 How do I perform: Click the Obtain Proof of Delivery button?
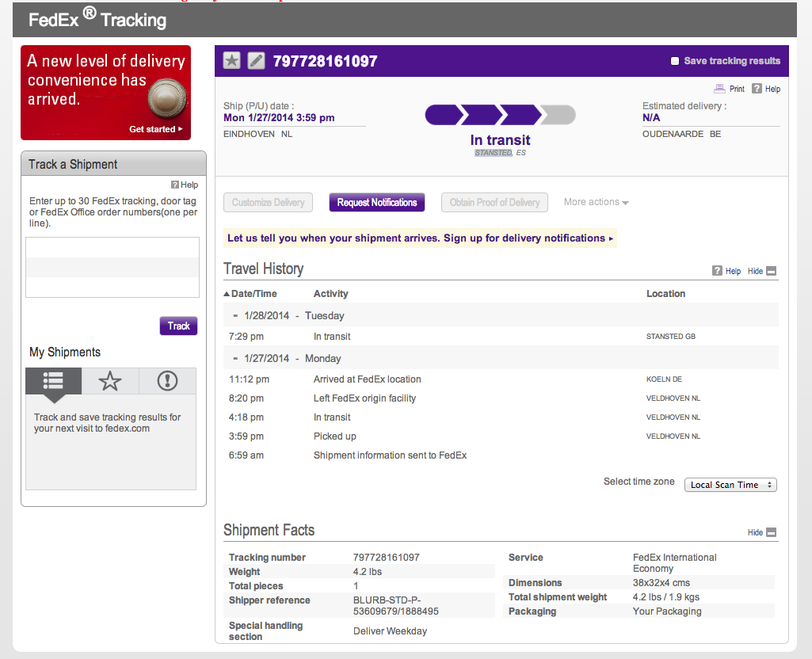coord(494,203)
